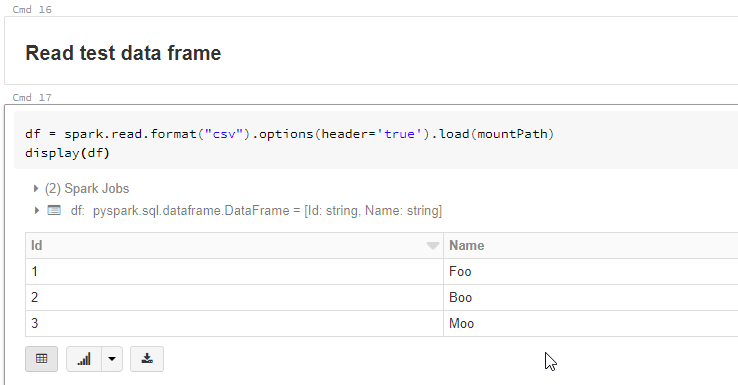Select the Moo name cell
Screen dimensions: 738x385
591,323
